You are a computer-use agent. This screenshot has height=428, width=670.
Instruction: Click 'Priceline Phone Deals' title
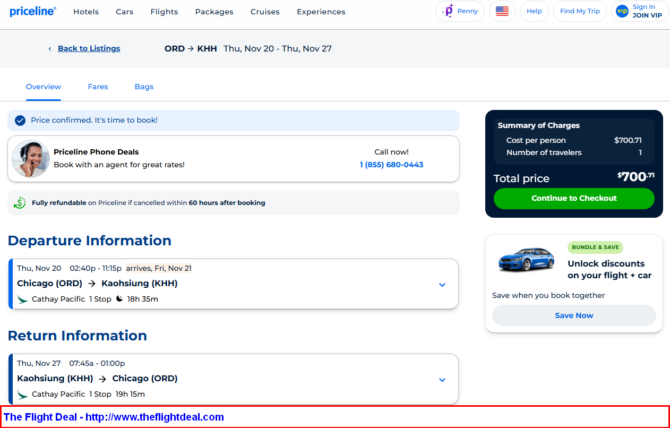pyautogui.click(x=96, y=152)
